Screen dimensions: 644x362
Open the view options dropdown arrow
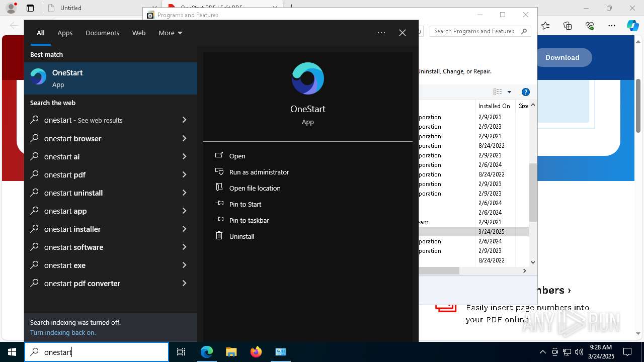tap(509, 92)
